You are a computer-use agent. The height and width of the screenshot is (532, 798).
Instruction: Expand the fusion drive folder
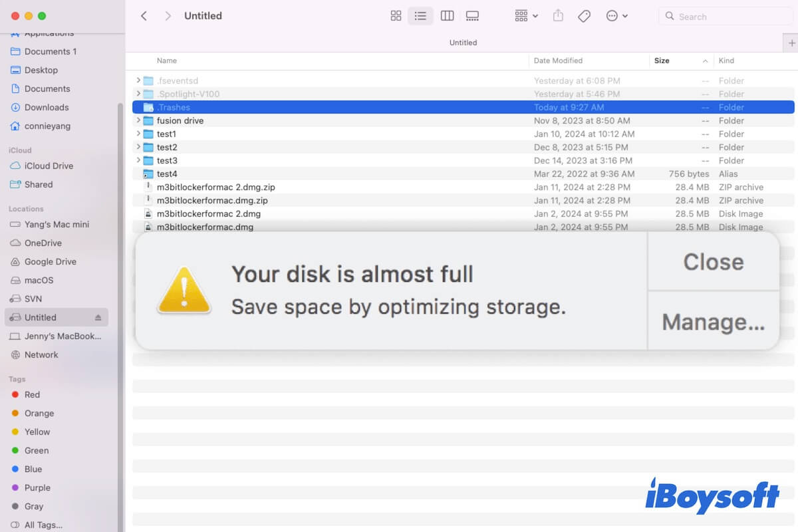(x=138, y=120)
